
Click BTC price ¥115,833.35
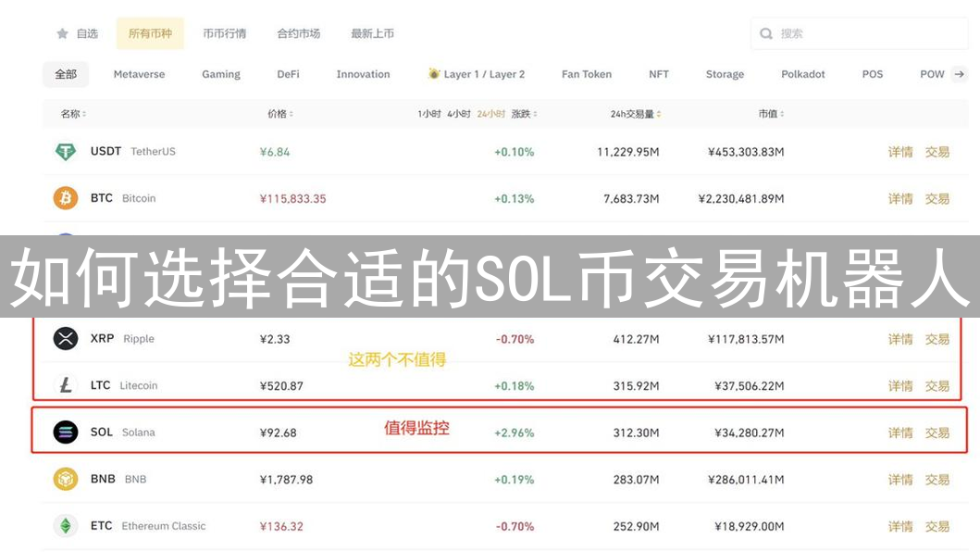[293, 199]
